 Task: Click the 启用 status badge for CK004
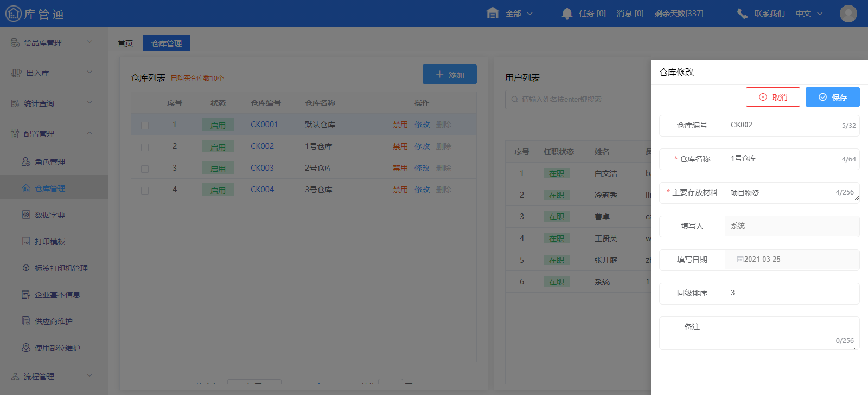click(218, 190)
